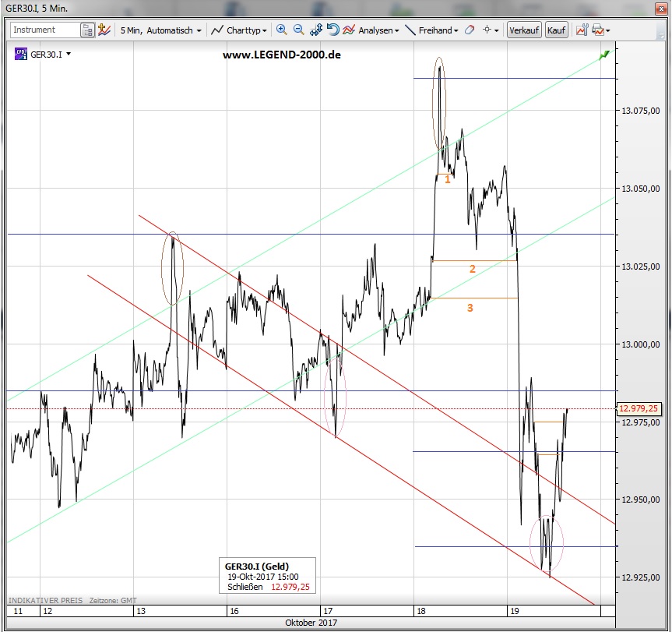The width and height of the screenshot is (672, 632).
Task: Open the print chart dropdown
Action: tap(600, 30)
